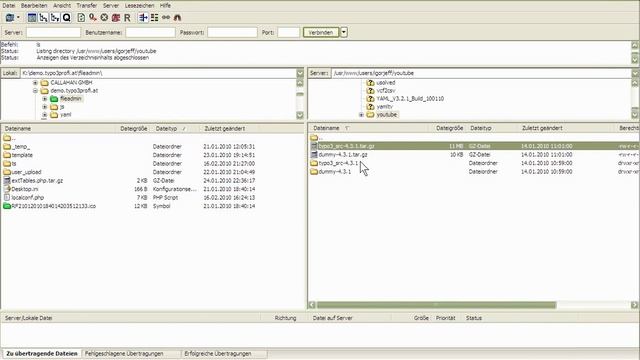The height and width of the screenshot is (360, 640).
Task: Select the template local folder icon
Action: tap(7, 155)
